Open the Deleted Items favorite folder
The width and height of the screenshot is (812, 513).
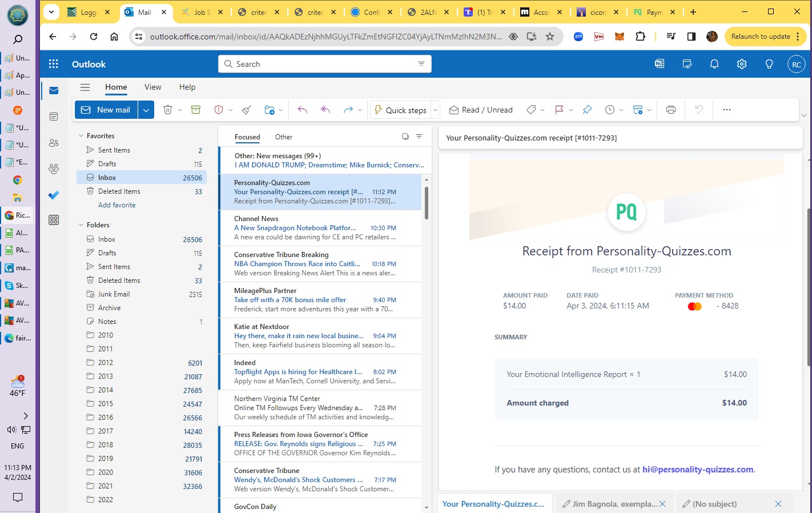[x=142, y=191]
